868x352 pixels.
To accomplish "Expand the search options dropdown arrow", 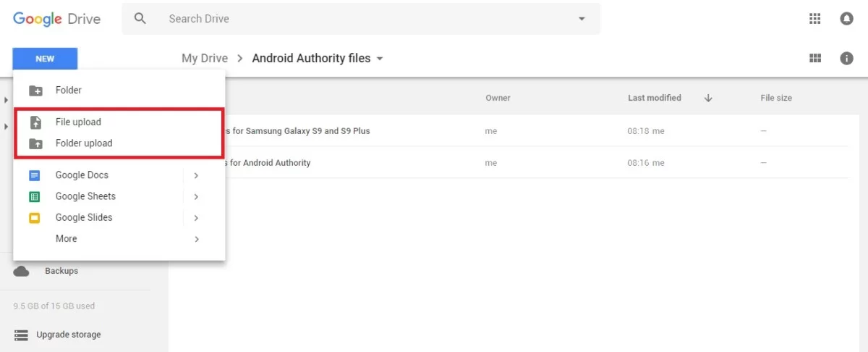I will point(582,19).
